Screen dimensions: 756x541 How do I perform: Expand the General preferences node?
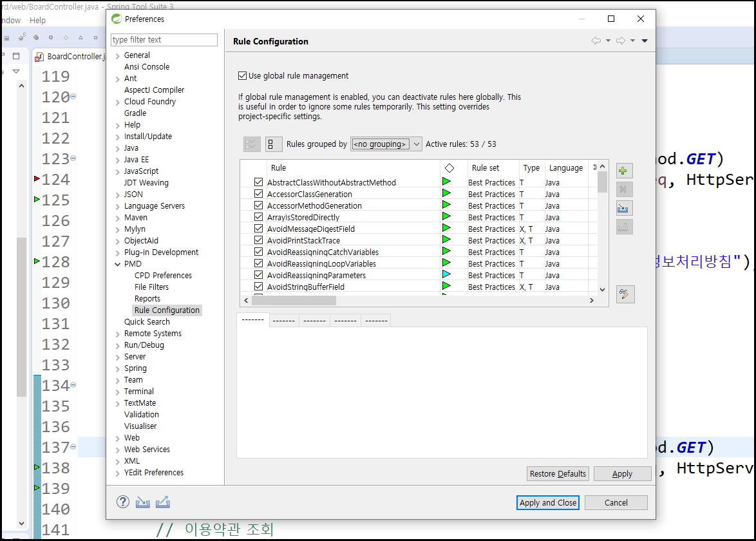[x=118, y=56]
